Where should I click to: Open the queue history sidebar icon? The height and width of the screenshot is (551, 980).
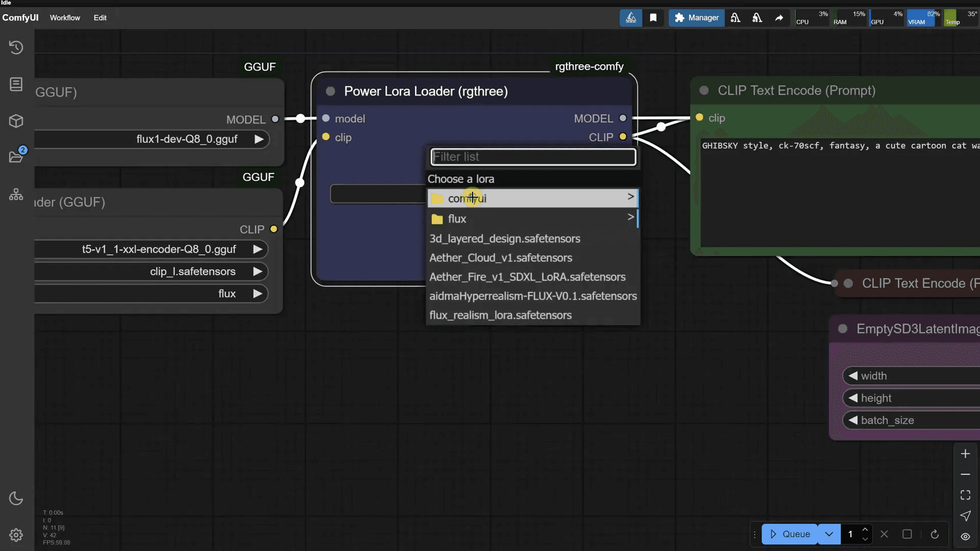[16, 47]
